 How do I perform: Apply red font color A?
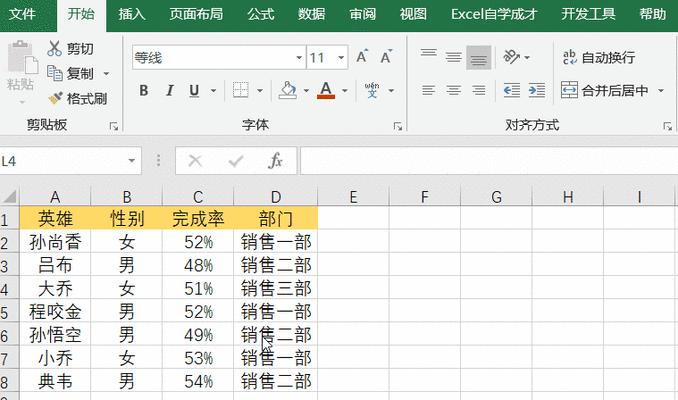click(326, 90)
